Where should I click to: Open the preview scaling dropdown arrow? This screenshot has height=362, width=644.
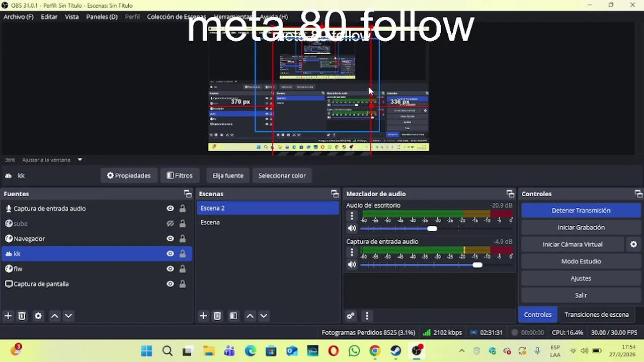79,160
